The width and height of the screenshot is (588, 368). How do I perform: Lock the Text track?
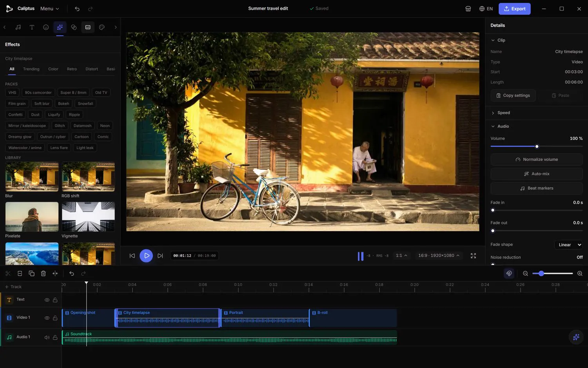pyautogui.click(x=55, y=300)
